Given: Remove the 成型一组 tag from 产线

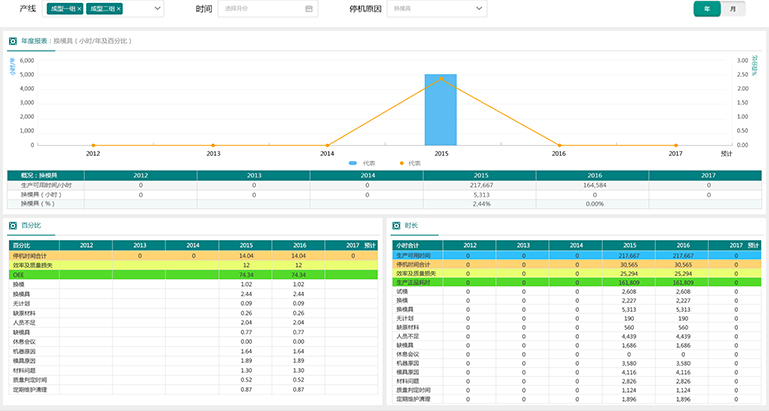Looking at the screenshot, I should pos(80,9).
